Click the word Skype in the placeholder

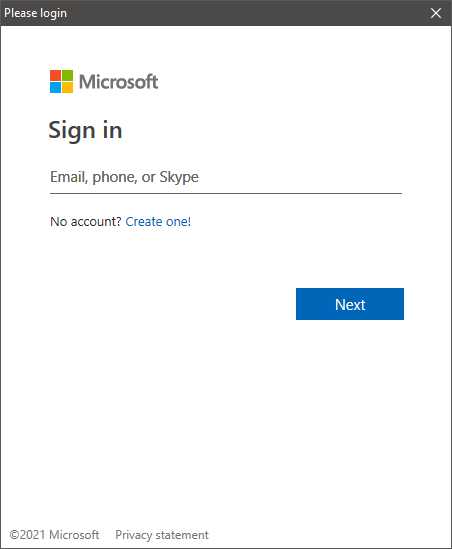coord(179,177)
